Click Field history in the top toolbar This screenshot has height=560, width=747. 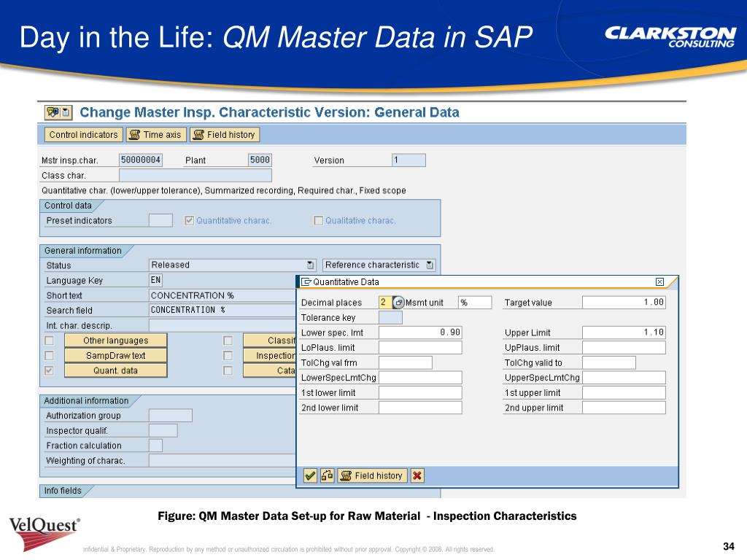click(225, 135)
